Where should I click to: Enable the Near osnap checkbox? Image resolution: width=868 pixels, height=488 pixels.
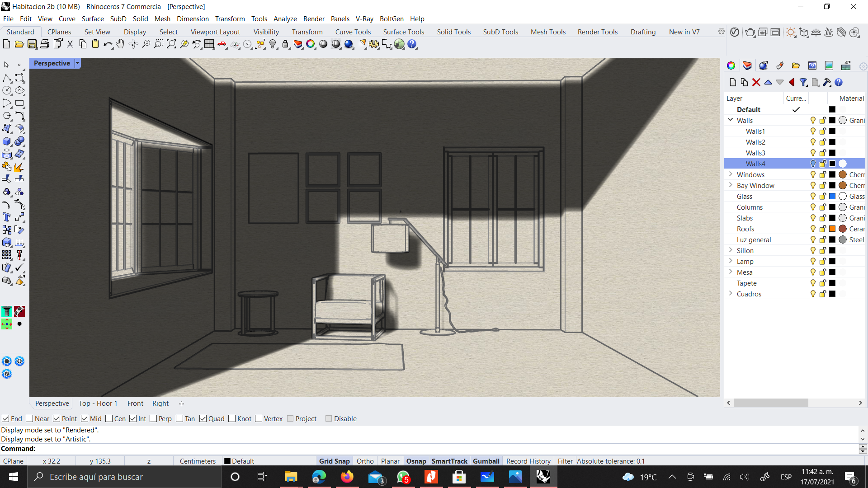click(x=30, y=418)
